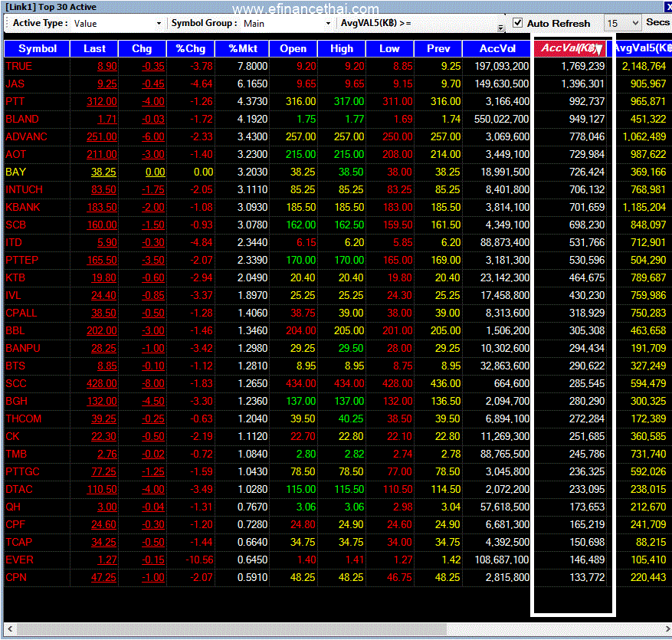Sort by the AvgVal5 column header
672x640 pixels.
643,48
